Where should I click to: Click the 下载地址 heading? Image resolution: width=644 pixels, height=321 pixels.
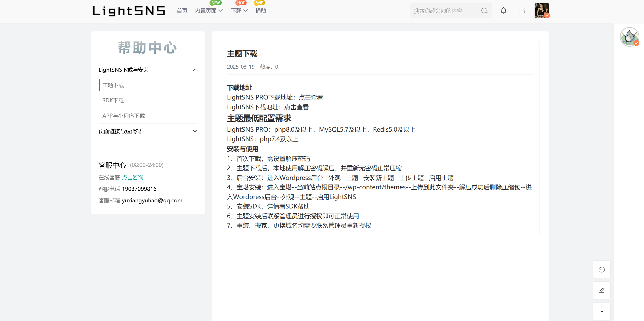(x=239, y=88)
